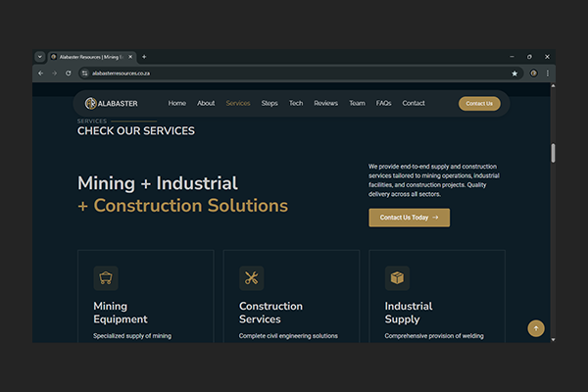This screenshot has height=392, width=588.
Task: Click the mining cart icon
Action: tap(106, 278)
